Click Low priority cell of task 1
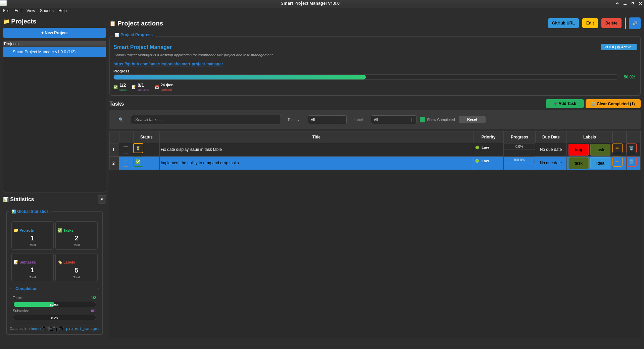Screen dimensions: 644x349 (x=488, y=150)
